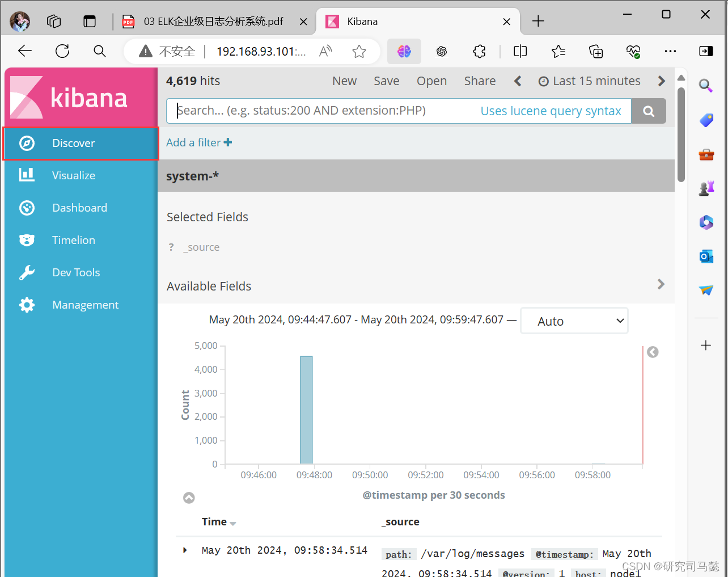Click the _source column header
The width and height of the screenshot is (728, 577).
400,522
